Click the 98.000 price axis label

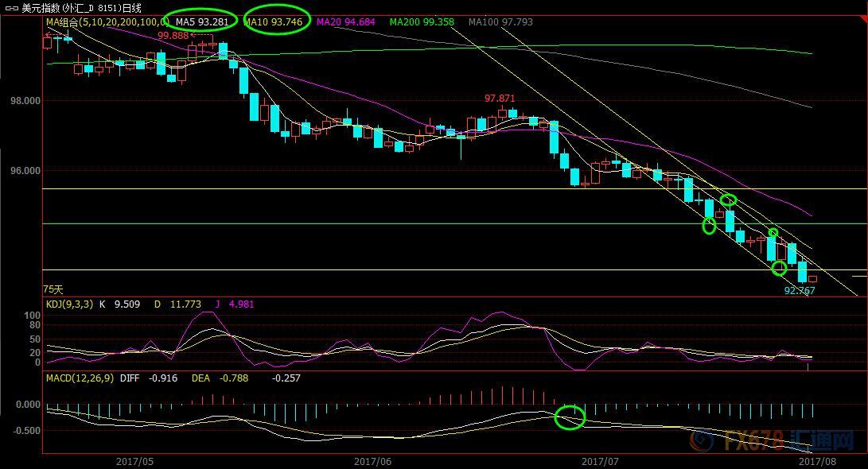25,101
